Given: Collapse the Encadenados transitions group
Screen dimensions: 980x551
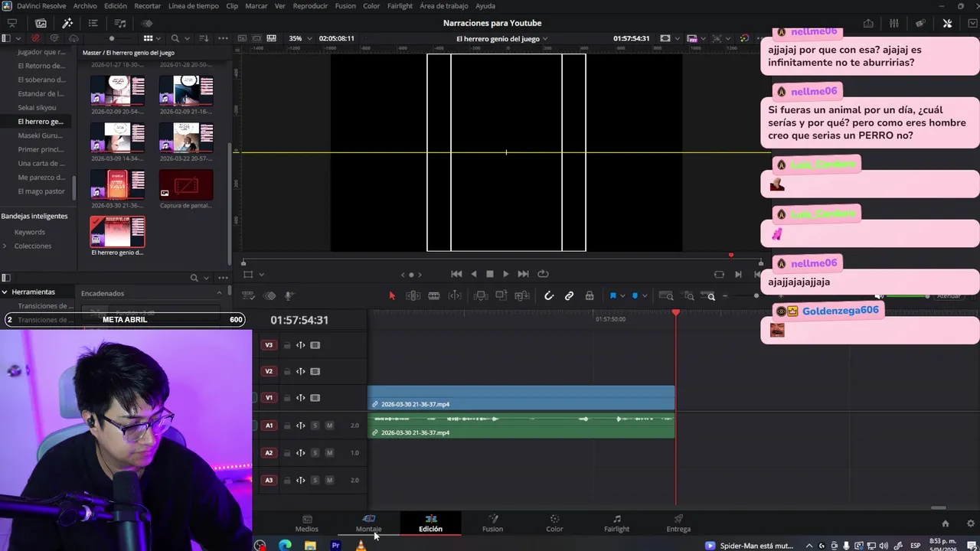Looking at the screenshot, I should pos(219,293).
